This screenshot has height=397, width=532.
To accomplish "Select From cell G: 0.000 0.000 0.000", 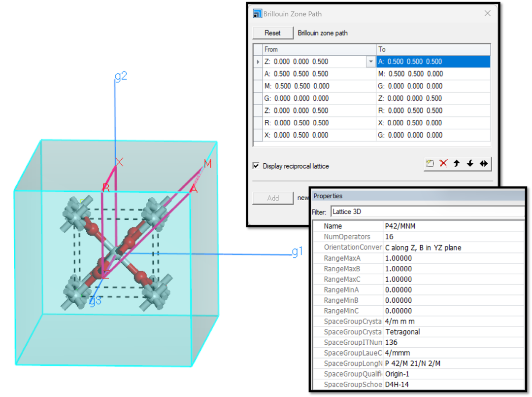I will tap(320, 98).
